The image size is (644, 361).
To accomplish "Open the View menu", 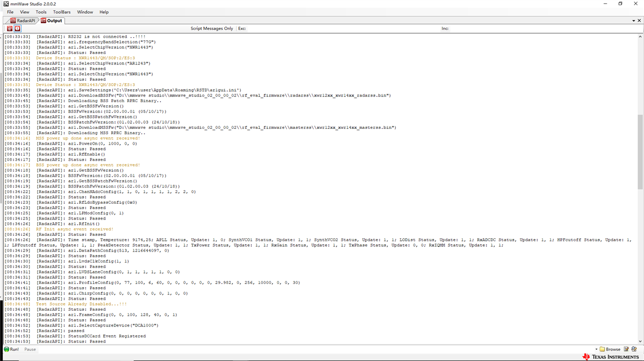I will (x=25, y=12).
